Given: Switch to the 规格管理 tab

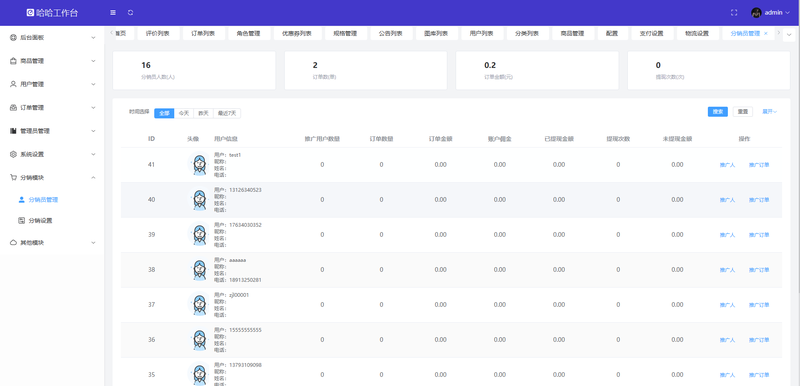Looking at the screenshot, I should point(345,34).
